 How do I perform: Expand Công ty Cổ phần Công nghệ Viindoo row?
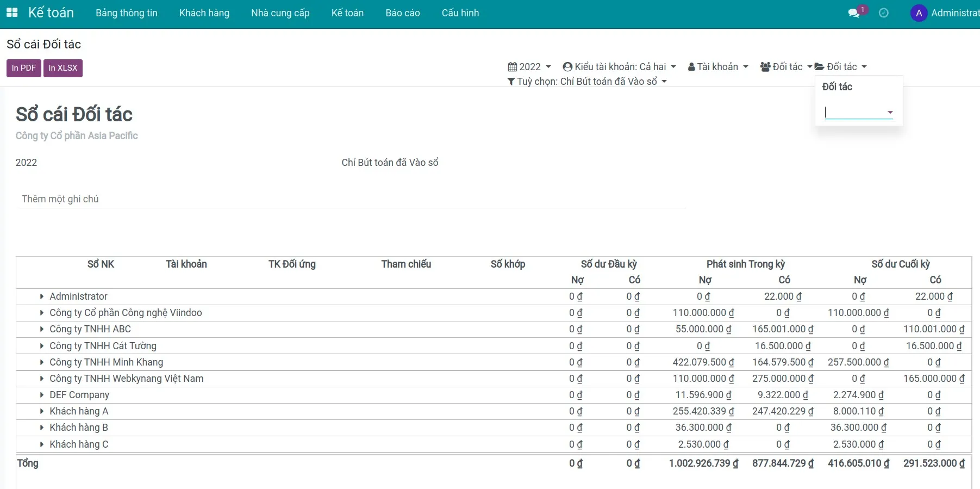click(x=41, y=313)
